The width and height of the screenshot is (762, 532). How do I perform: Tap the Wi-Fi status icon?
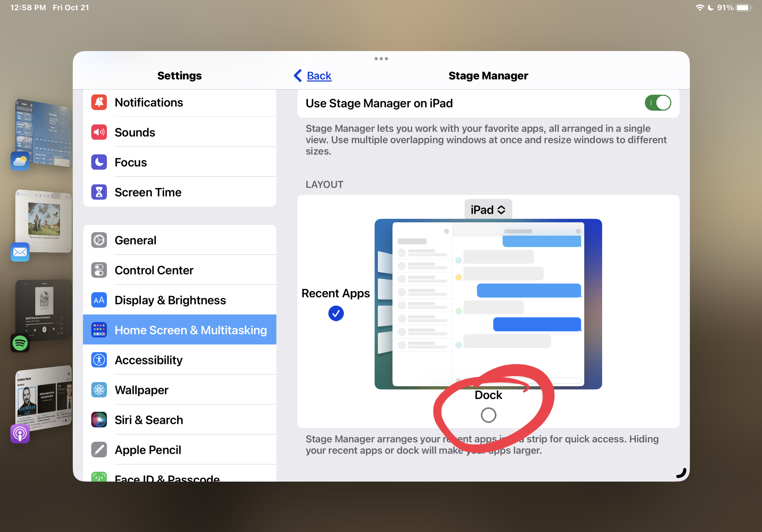699,7
